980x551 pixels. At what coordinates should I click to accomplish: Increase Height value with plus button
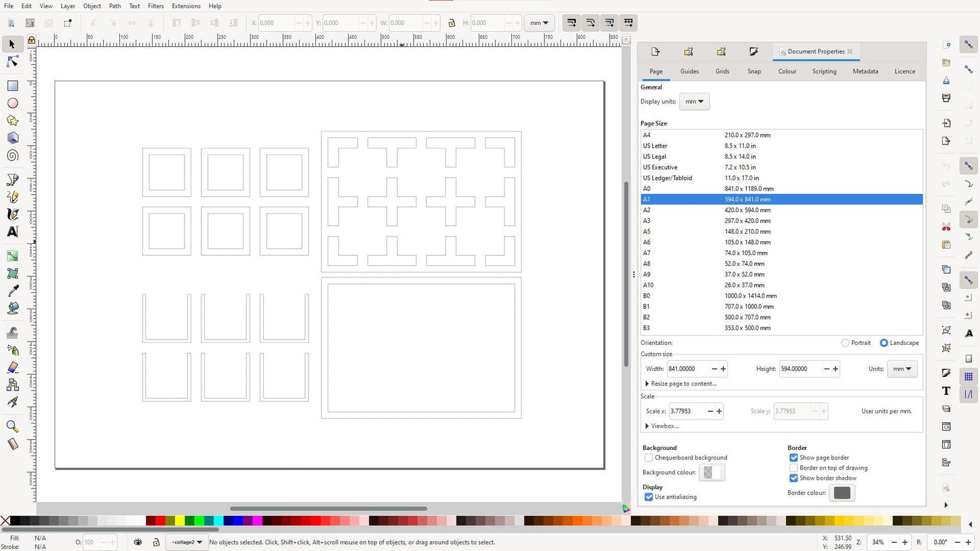click(x=836, y=369)
